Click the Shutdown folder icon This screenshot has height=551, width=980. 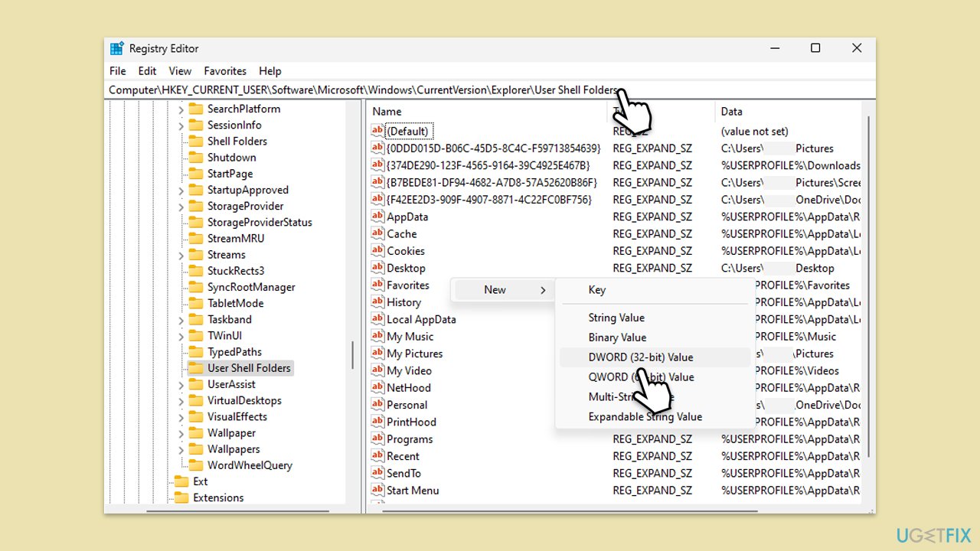click(195, 157)
